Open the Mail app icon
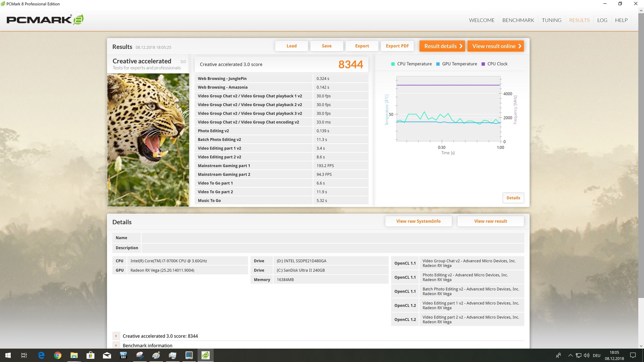Image resolution: width=644 pixels, height=362 pixels. [x=107, y=355]
